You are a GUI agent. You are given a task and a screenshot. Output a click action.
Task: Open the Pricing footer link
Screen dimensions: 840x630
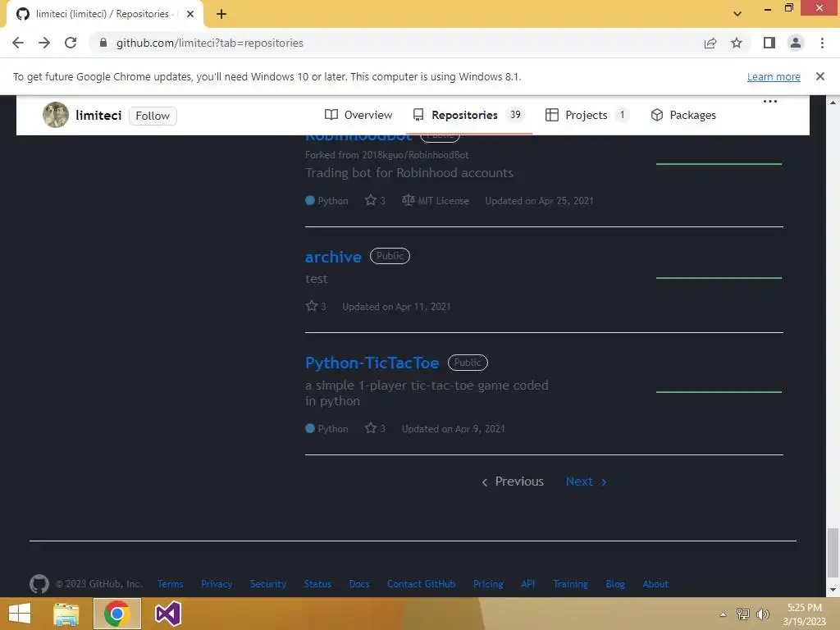[488, 584]
